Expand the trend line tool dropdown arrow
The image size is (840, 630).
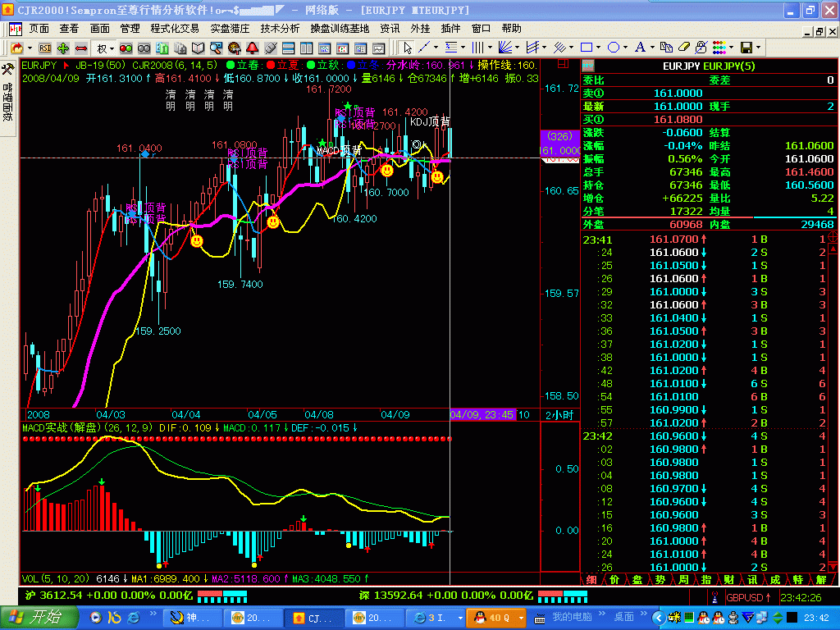click(x=436, y=48)
